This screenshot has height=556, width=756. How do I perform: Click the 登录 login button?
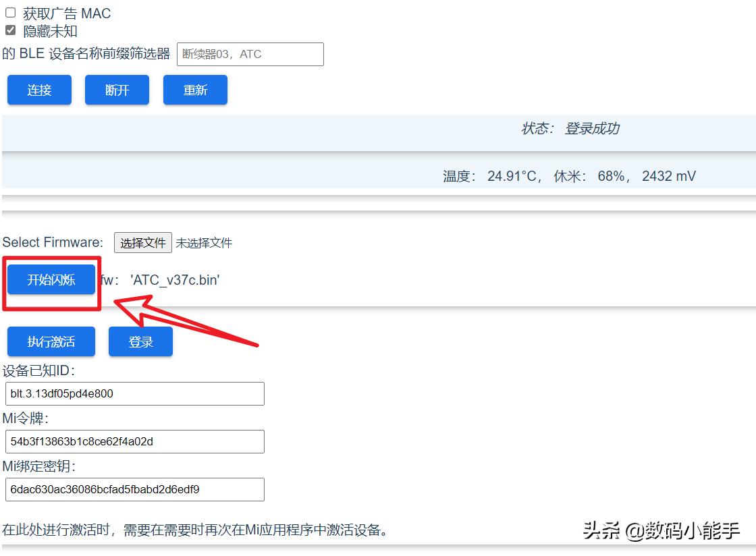140,341
